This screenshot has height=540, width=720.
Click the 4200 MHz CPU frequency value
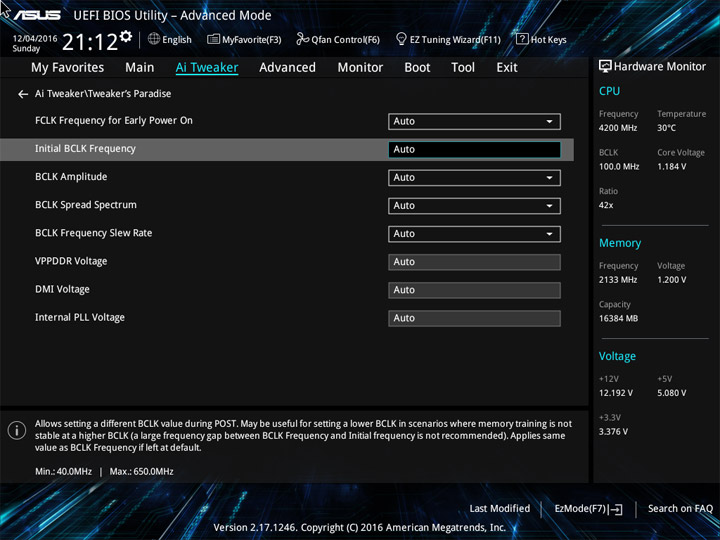(618, 128)
